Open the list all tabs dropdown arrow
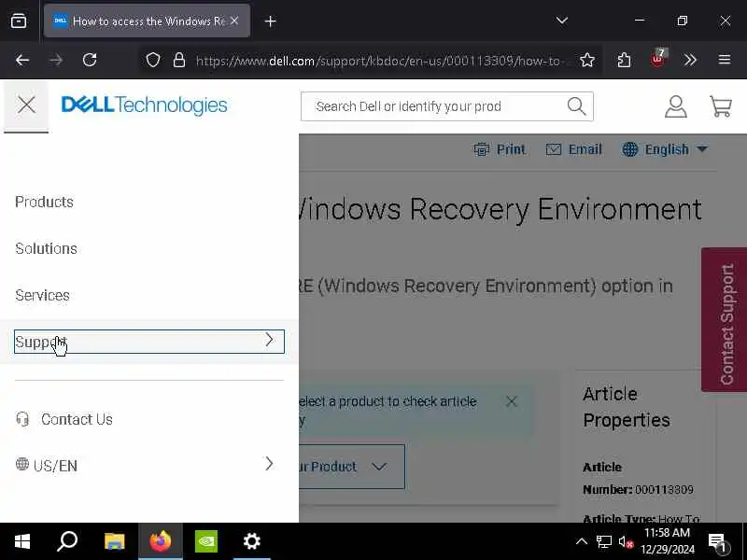Screen dimensions: 747x560 tap(562, 21)
